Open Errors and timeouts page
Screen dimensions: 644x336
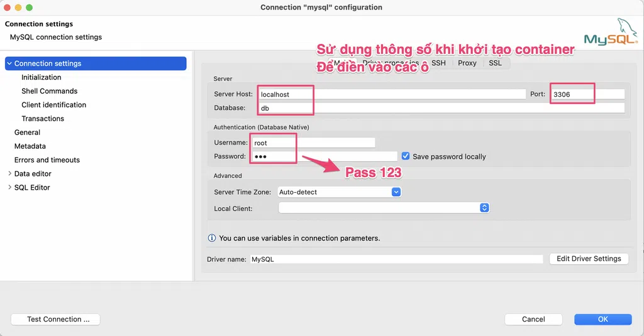pos(47,160)
